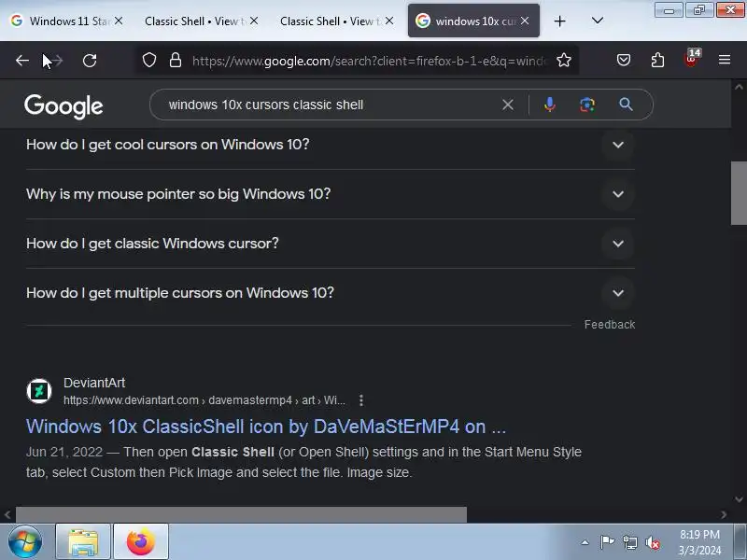Submit search using magnifying glass icon
The width and height of the screenshot is (747, 560).
pyautogui.click(x=626, y=105)
